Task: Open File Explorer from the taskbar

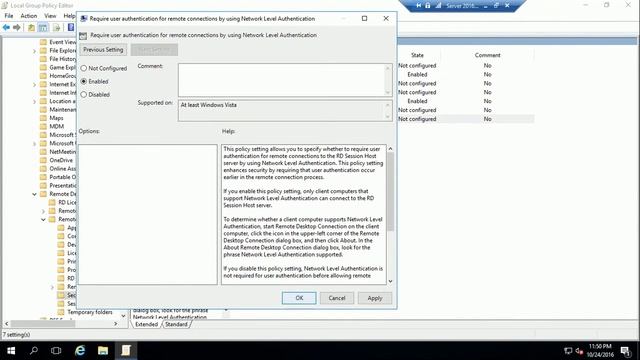Action: 103,351
